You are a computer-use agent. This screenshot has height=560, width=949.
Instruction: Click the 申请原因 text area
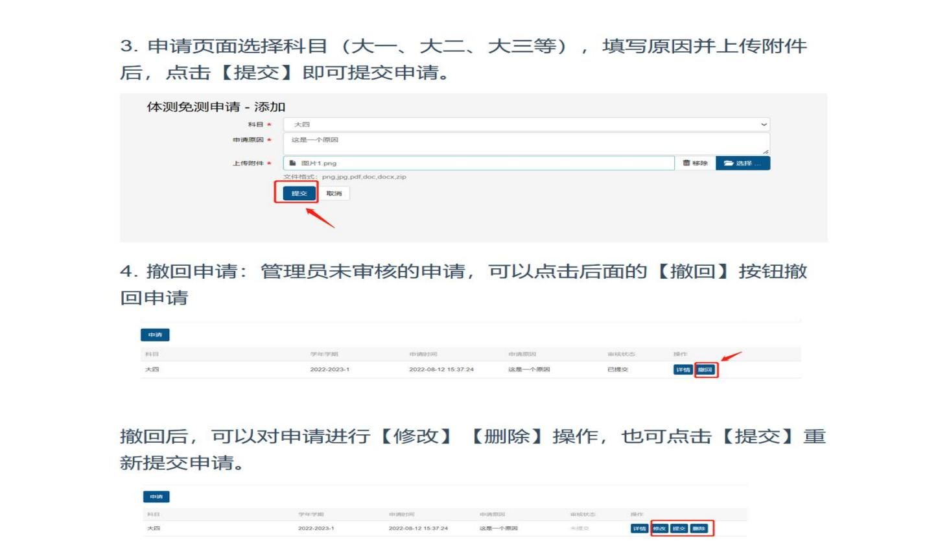(526, 143)
